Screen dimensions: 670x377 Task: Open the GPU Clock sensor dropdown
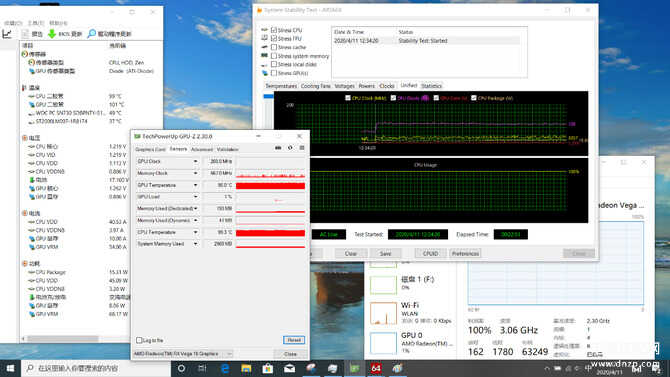click(195, 162)
